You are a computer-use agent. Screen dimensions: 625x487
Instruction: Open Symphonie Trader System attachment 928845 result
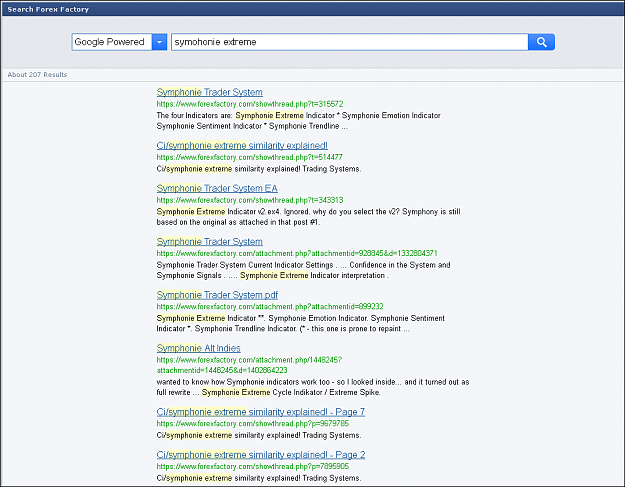(209, 242)
